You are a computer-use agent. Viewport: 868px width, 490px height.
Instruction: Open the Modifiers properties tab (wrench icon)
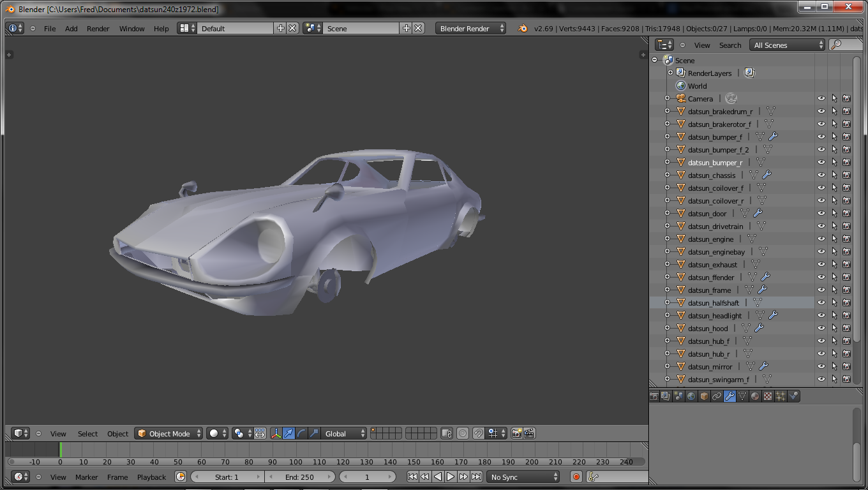(730, 396)
